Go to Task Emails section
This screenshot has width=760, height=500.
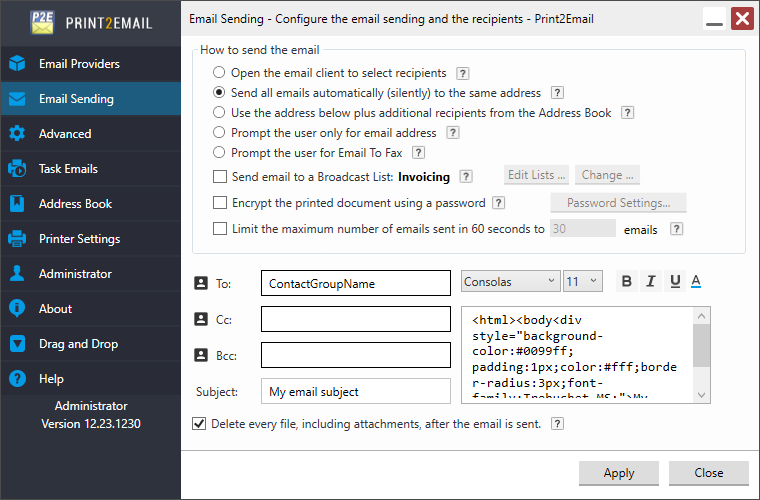pyautogui.click(x=91, y=169)
